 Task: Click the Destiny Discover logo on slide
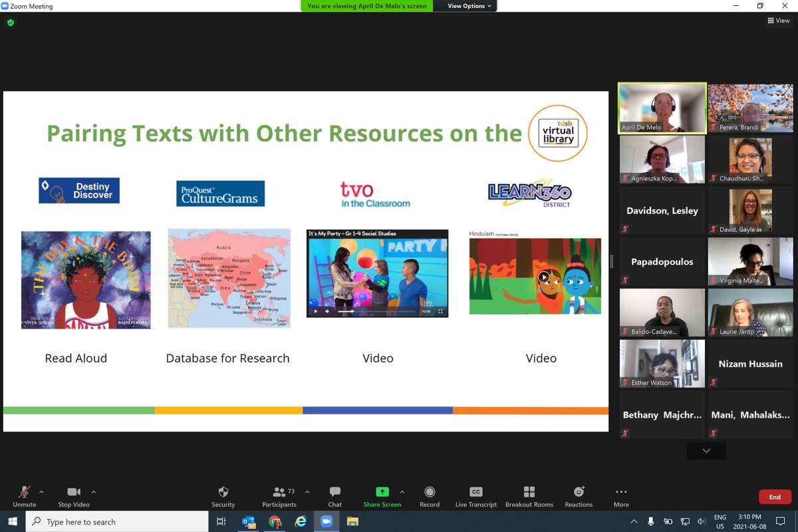tap(79, 190)
